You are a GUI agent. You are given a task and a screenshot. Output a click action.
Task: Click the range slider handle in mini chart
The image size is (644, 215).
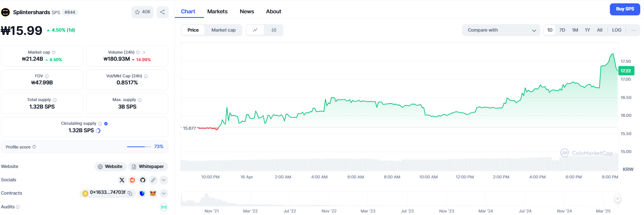click(x=618, y=199)
